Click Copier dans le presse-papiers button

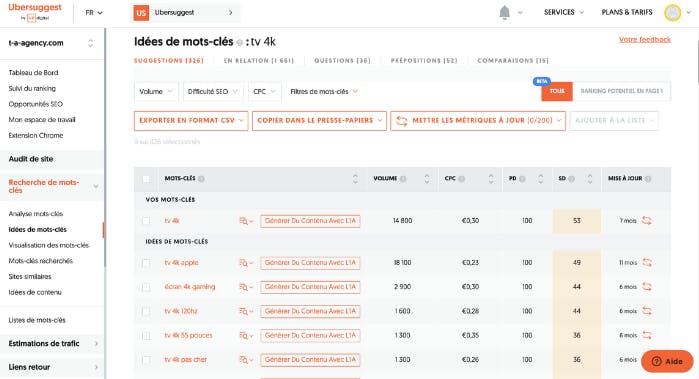coord(319,120)
